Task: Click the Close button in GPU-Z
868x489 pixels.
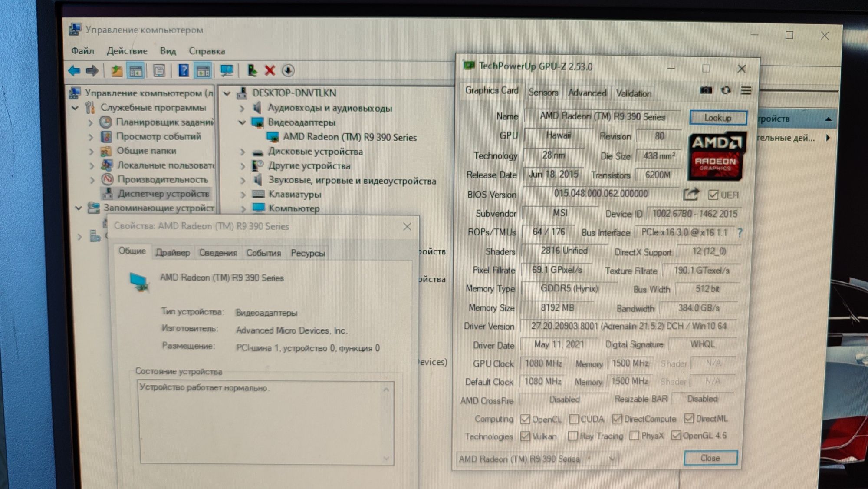Action: [710, 458]
